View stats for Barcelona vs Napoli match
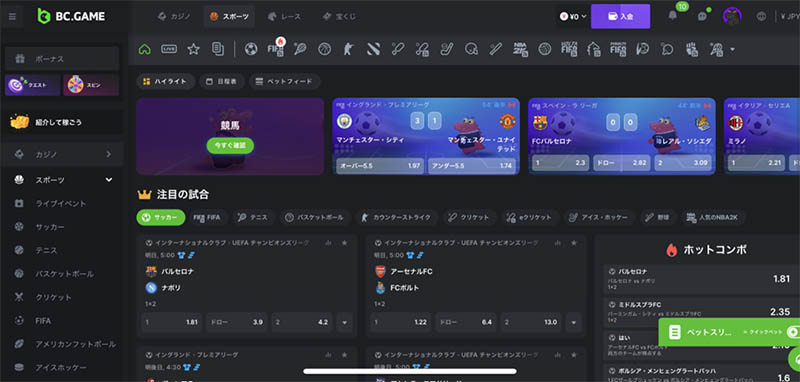 (328, 243)
